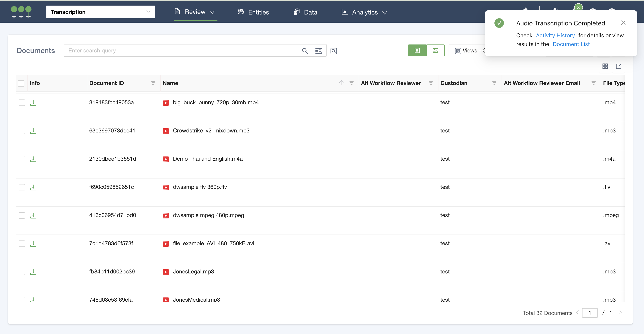Go to the Entities tab
Viewport: 644px width, 334px height.
click(253, 12)
